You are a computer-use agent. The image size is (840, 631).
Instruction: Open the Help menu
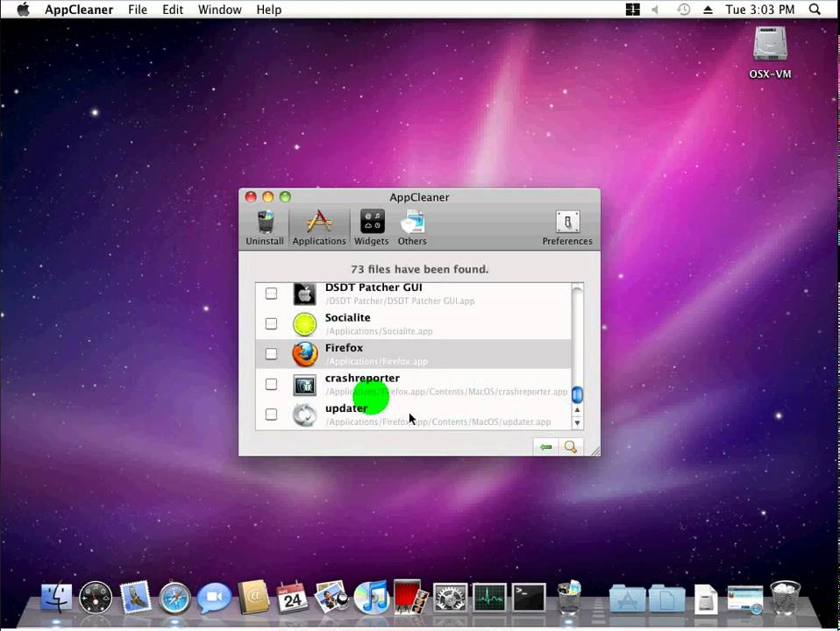point(268,10)
